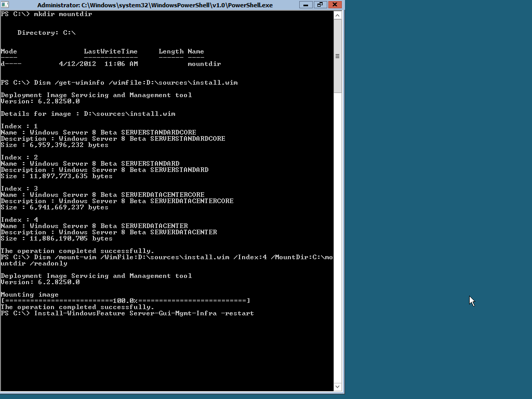
Task: Click the first 'Version: 6.2.8250.0' line
Action: point(41,101)
